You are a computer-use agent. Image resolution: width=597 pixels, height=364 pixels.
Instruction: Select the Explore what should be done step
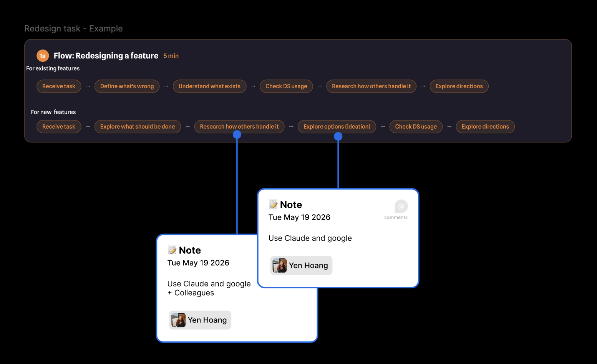coord(138,126)
